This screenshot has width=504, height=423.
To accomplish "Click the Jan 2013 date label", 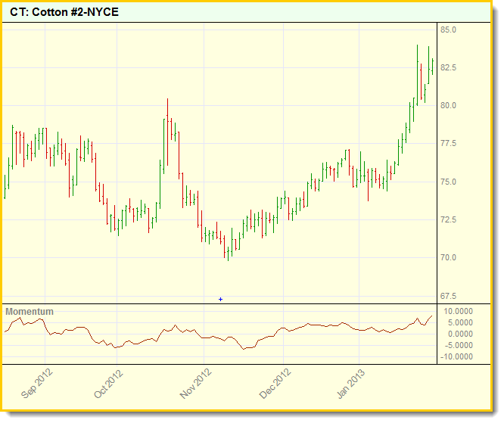I will click(351, 384).
